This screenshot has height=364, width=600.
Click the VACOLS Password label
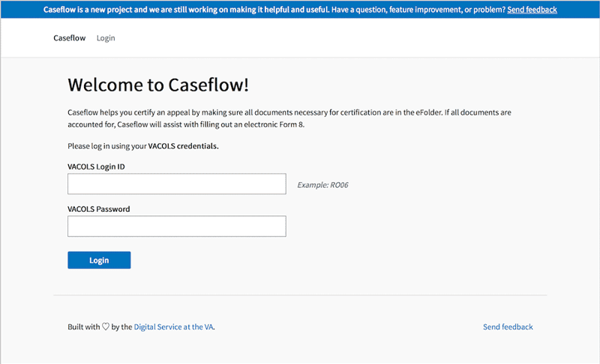[99, 209]
